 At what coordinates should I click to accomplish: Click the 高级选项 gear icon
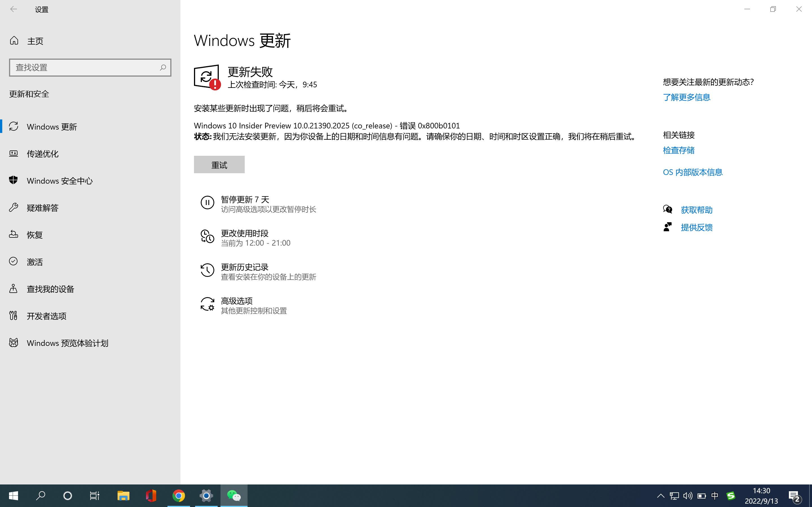pos(207,304)
